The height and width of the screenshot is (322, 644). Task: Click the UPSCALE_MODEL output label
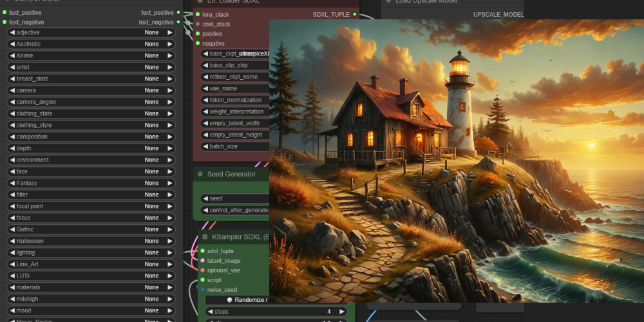pos(498,15)
